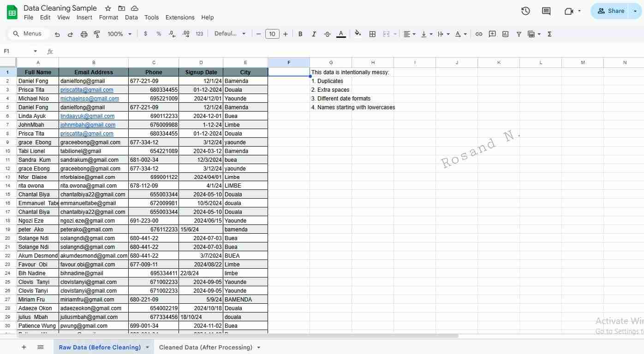
Task: Open the fill color picker
Action: click(x=358, y=34)
